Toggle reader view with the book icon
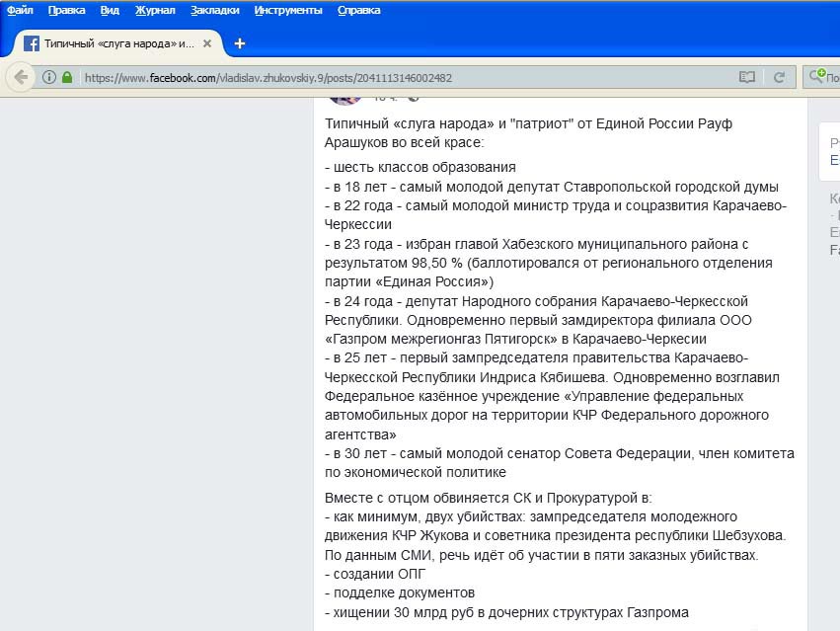840x631 pixels. coord(747,77)
